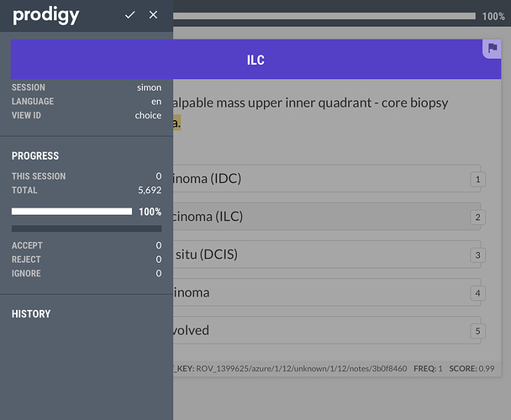511x420 pixels.
Task: Click the number 1 shortcut badge
Action: [477, 179]
